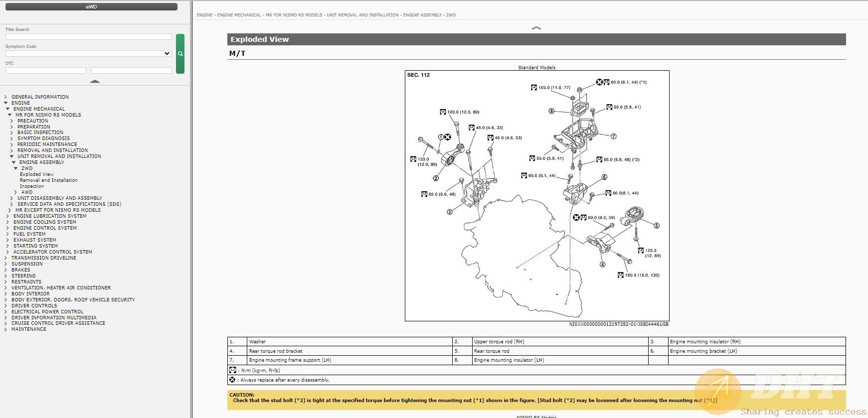Open ACCELERATOR CONTROL SYSTEM section
This screenshot has height=418, width=868.
[x=53, y=252]
